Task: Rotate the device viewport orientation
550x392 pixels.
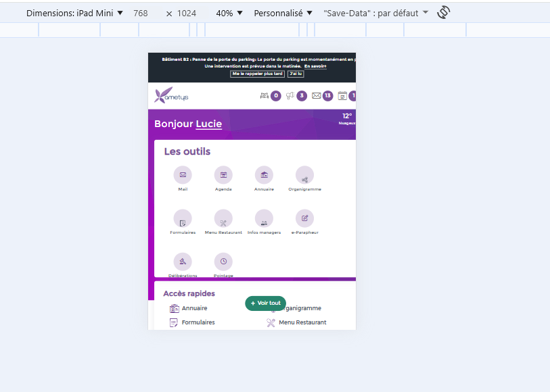Action: point(443,13)
